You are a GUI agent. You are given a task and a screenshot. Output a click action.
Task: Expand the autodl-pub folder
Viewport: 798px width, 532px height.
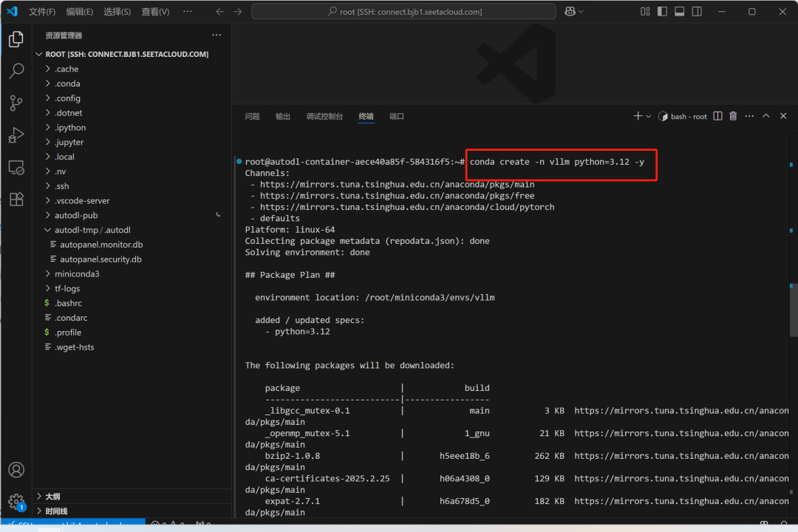pyautogui.click(x=132, y=215)
